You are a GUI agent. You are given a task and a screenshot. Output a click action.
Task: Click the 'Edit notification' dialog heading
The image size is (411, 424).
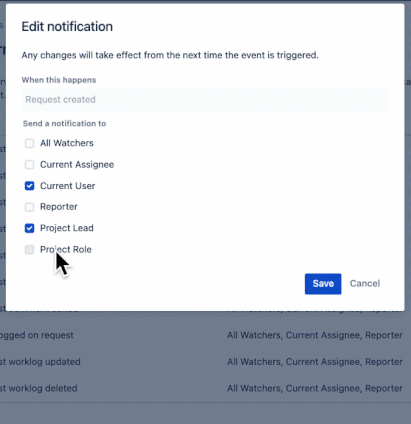pyautogui.click(x=67, y=27)
